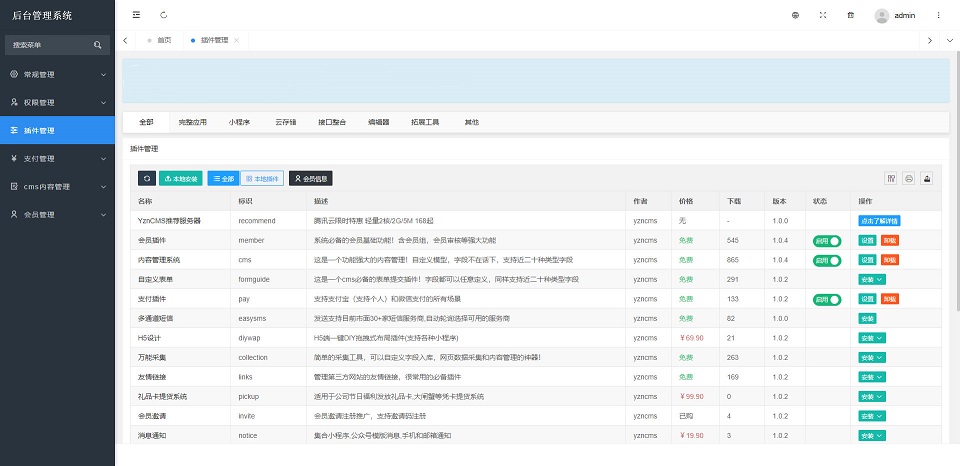Viewport: 960px width, 466px height.
Task: Open 安装 dropdown for 礼品卡提货系统
Action: 872,397
